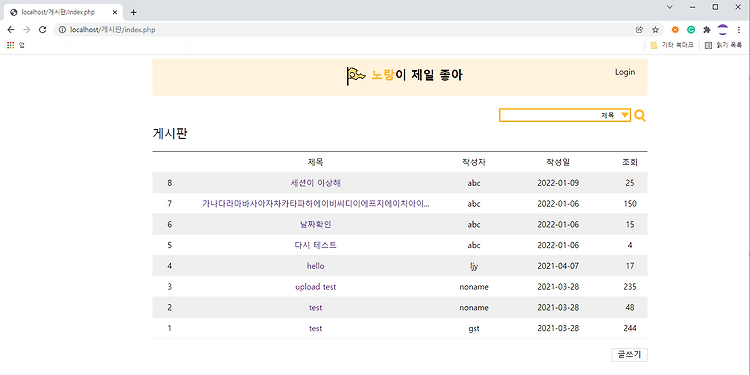Viewport: 750px width, 375px height.
Task: Open the Extensions puzzle icon
Action: click(706, 30)
